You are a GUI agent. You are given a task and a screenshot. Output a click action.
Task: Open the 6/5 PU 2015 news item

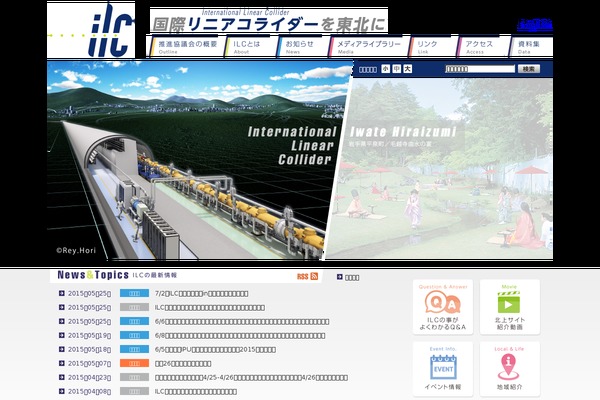coord(215,349)
